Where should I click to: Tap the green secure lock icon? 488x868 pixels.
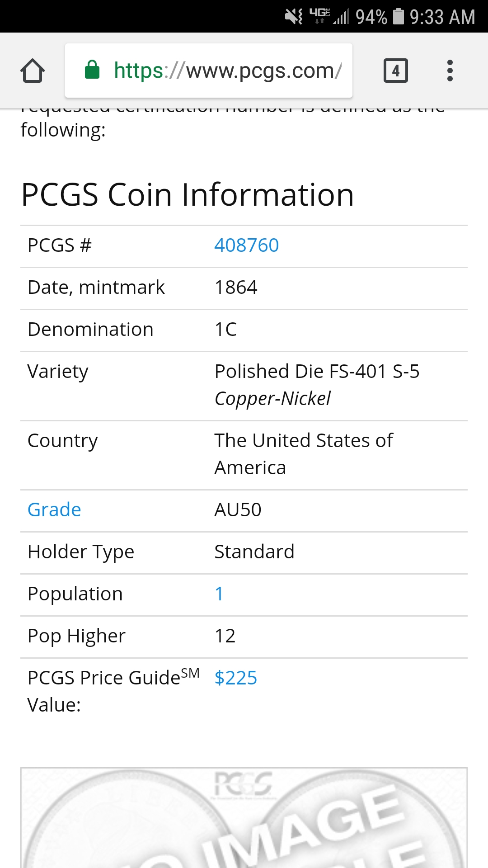point(92,70)
